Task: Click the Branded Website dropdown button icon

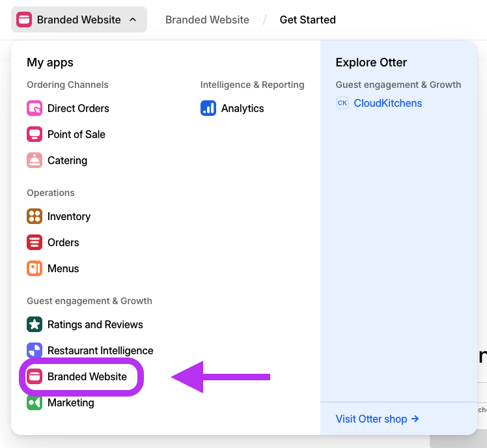Action: [24, 20]
